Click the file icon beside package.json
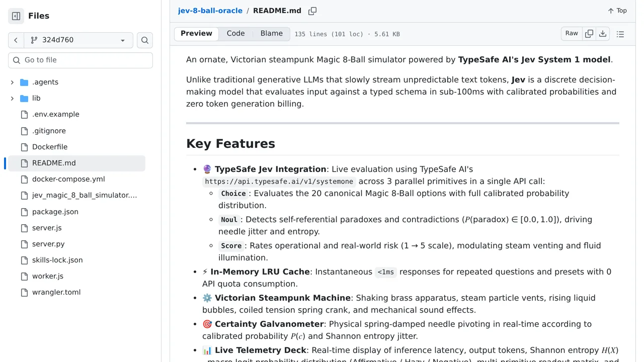644x362 pixels. point(24,212)
